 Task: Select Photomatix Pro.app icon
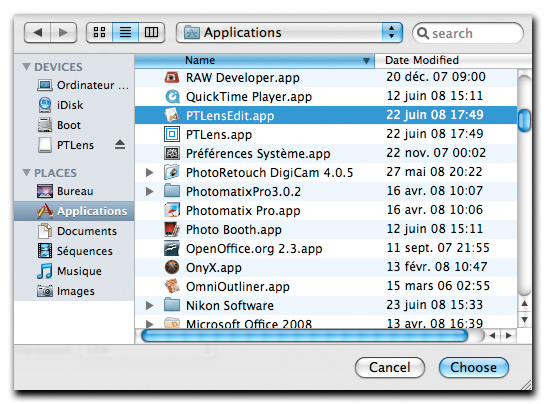point(172,210)
